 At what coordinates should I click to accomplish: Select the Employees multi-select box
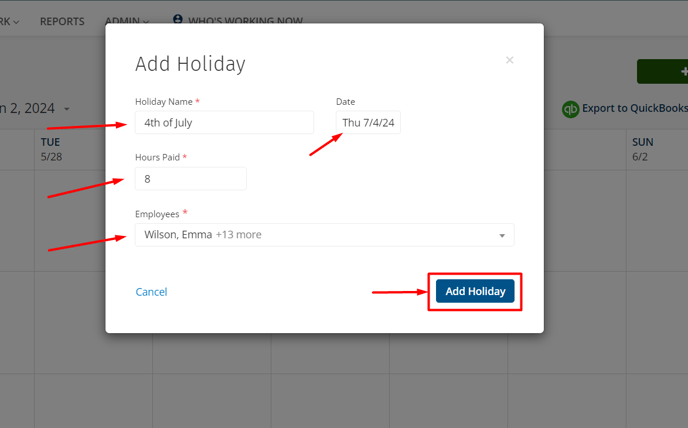tap(324, 235)
